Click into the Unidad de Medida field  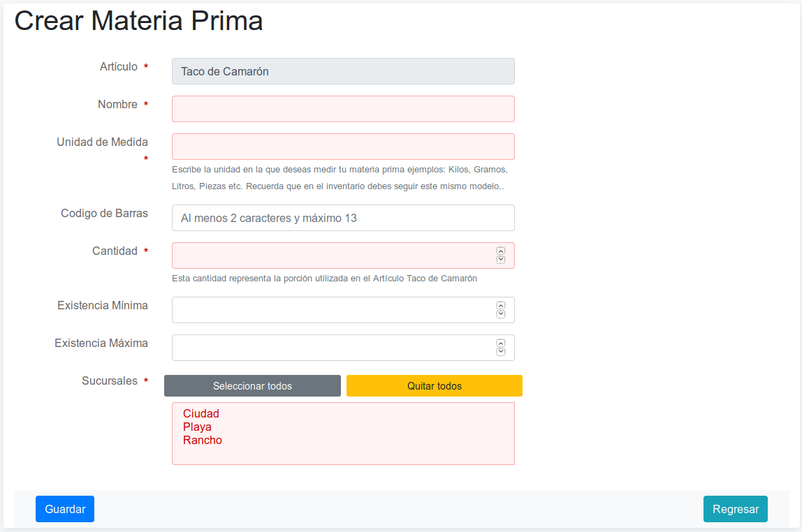point(343,147)
